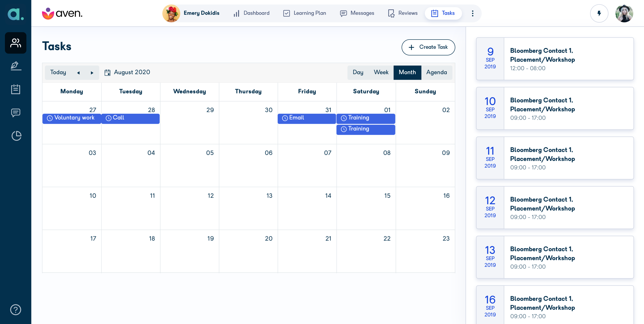Viewport: 644px width, 324px height.
Task: Open the first Training event on Saturday 01
Action: point(366,119)
